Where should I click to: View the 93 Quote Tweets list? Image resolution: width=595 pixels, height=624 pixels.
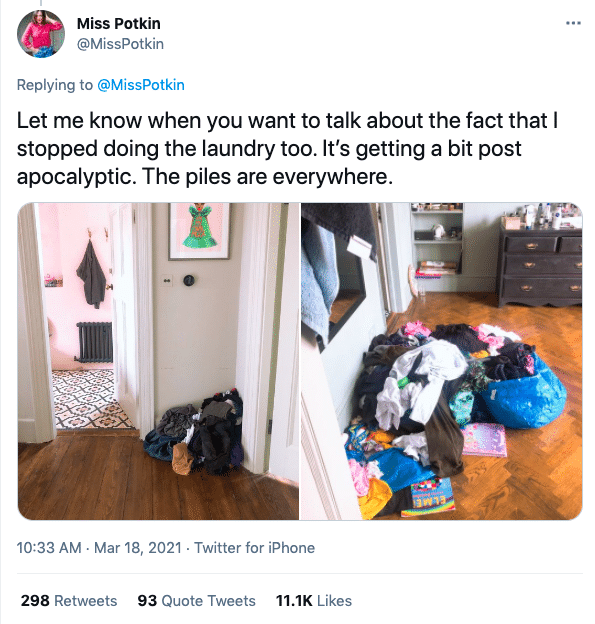pyautogui.click(x=196, y=601)
